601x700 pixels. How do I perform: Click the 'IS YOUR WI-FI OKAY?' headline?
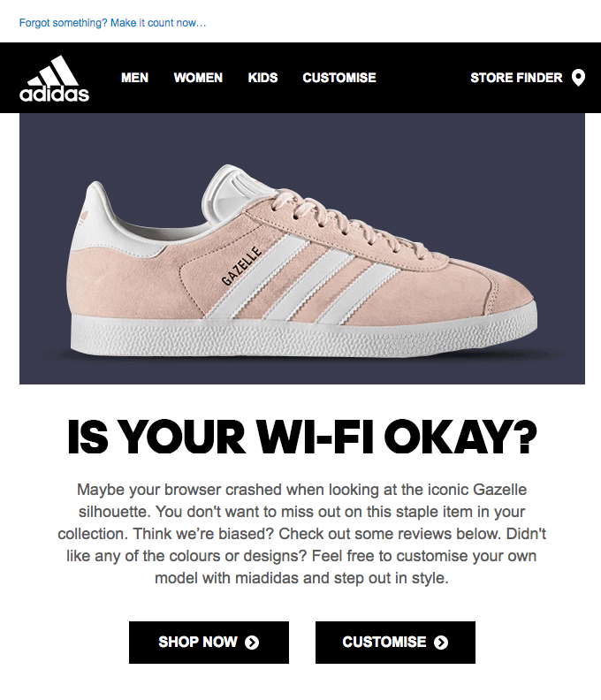click(x=302, y=437)
